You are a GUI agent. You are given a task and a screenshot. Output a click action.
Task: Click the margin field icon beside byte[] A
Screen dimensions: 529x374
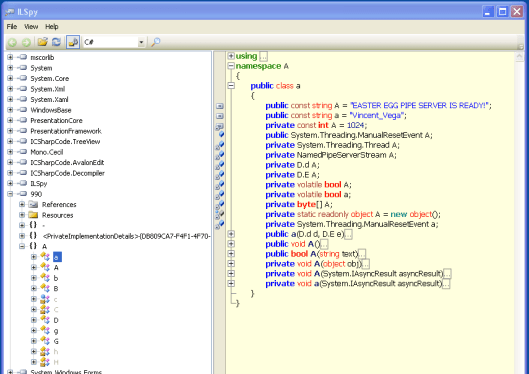pos(220,205)
